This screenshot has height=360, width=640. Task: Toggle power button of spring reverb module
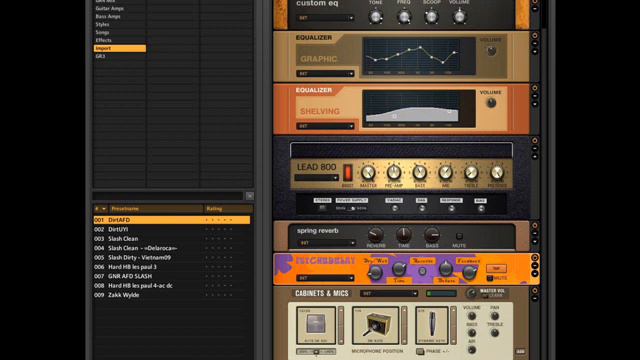[535, 225]
